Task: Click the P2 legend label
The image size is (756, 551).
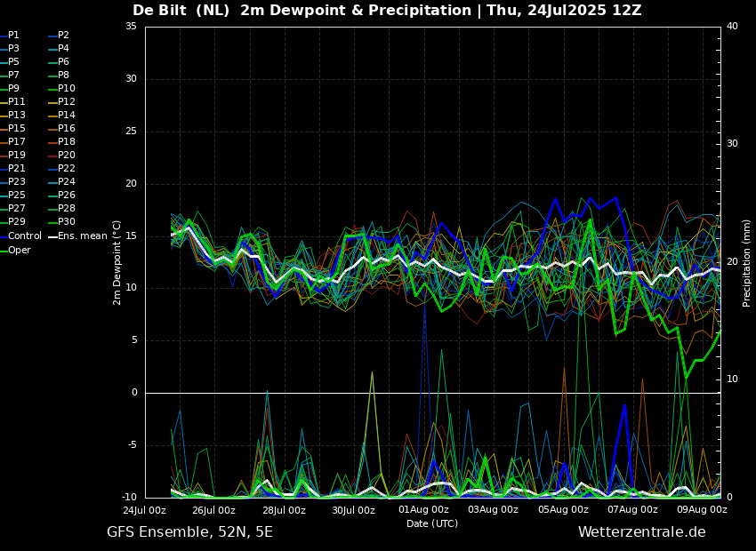Action: [x=63, y=36]
